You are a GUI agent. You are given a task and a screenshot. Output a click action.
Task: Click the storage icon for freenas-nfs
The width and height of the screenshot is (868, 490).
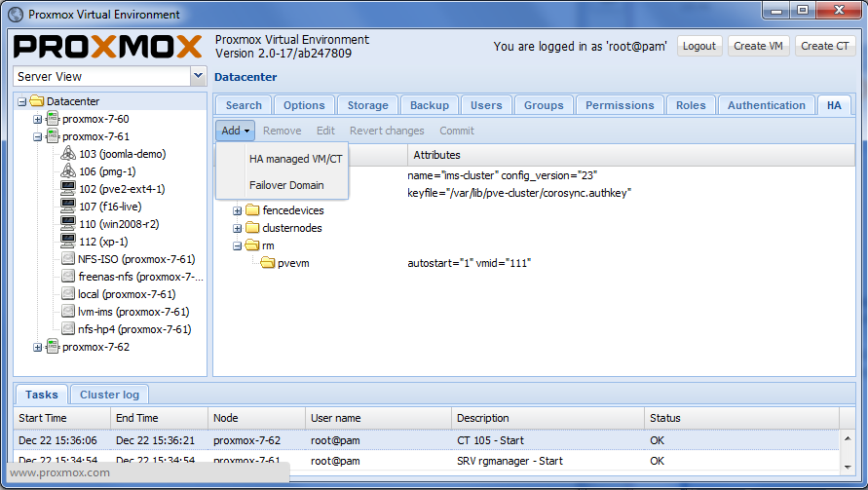coord(68,277)
